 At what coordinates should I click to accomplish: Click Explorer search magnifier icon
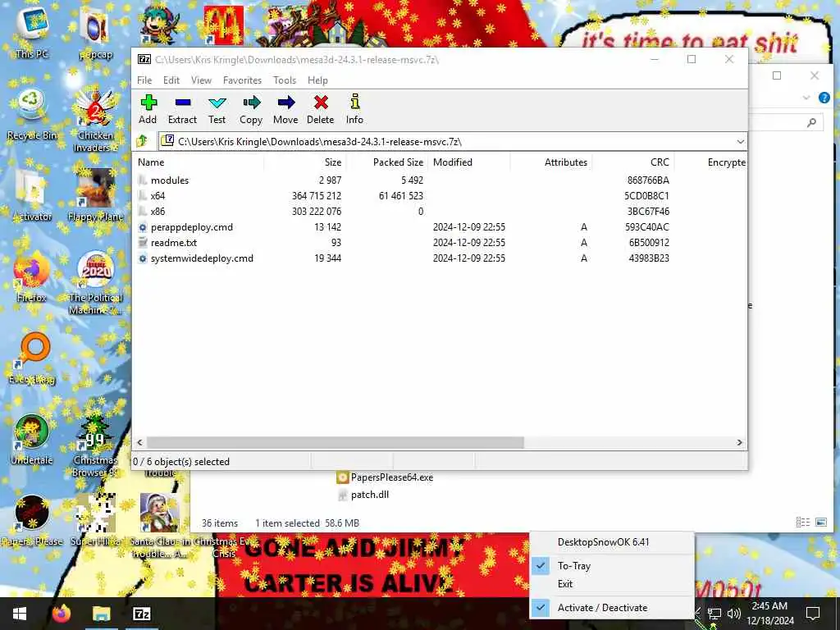pyautogui.click(x=811, y=123)
